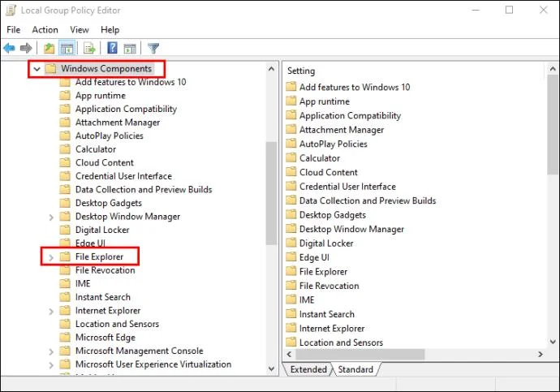Open the Help menu

(x=110, y=30)
